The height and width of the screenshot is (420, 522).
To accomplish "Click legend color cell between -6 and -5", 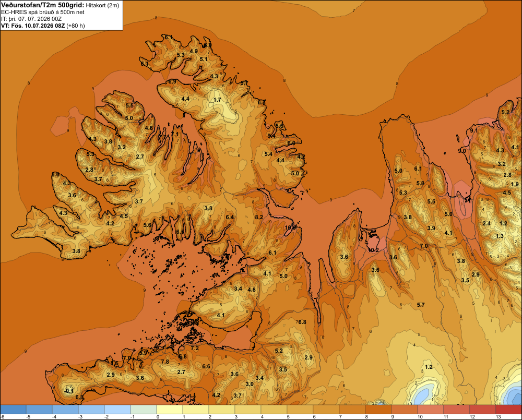I will [x=13, y=409].
